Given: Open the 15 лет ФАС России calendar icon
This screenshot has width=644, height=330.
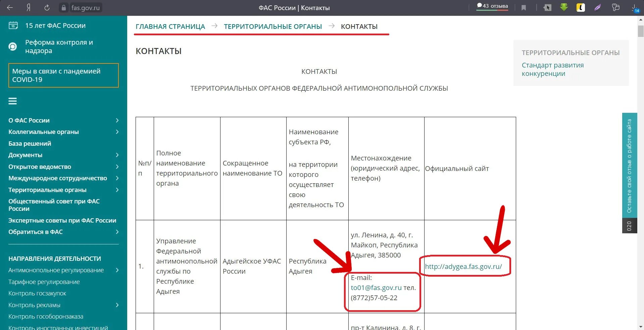Looking at the screenshot, I should tap(13, 26).
